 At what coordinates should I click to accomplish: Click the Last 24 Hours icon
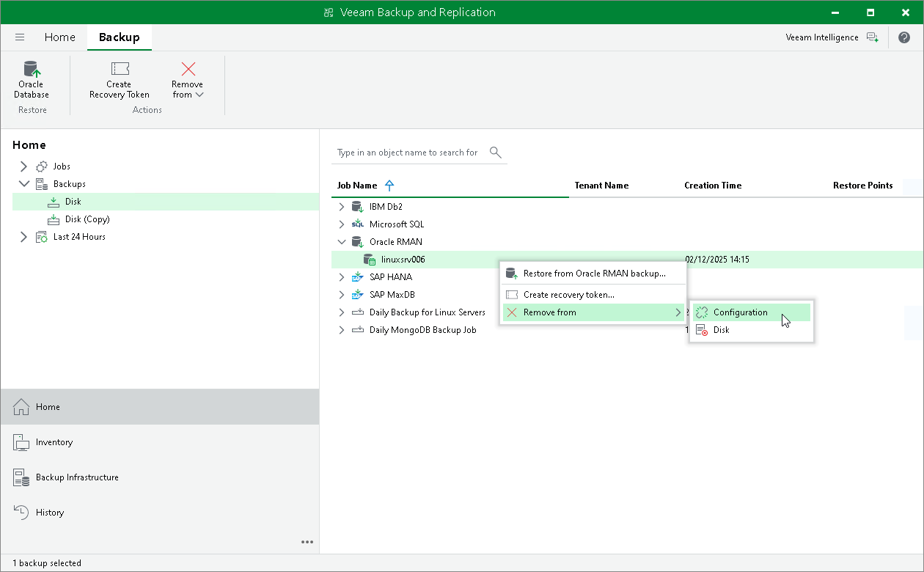(42, 237)
